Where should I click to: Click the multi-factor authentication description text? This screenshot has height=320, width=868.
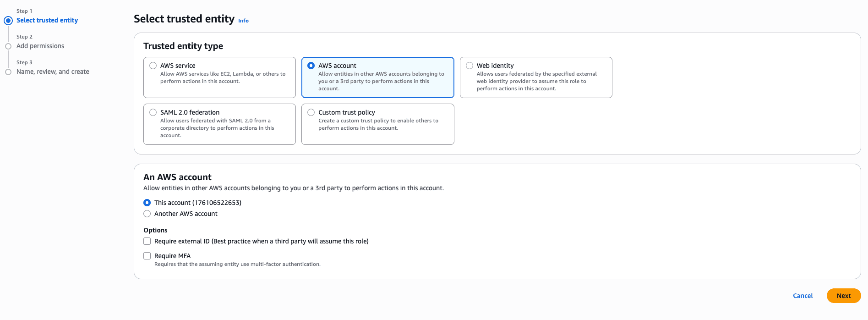tap(237, 264)
